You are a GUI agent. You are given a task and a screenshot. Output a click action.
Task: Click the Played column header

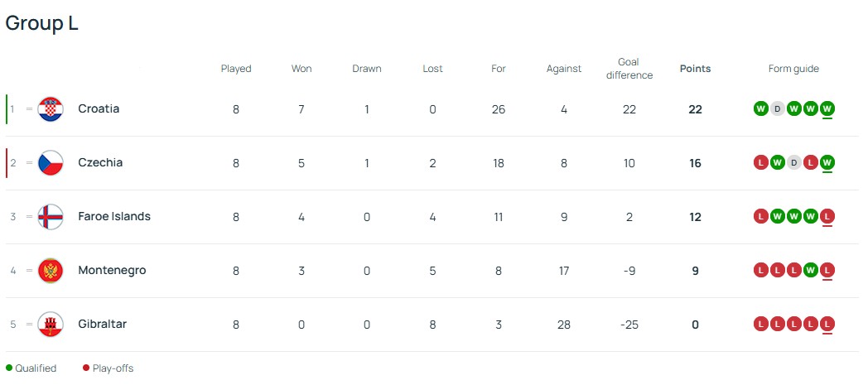point(236,69)
